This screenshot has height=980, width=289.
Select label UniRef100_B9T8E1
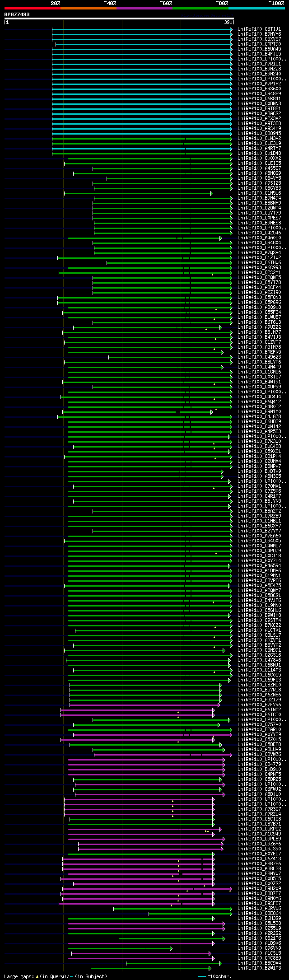(x=259, y=109)
